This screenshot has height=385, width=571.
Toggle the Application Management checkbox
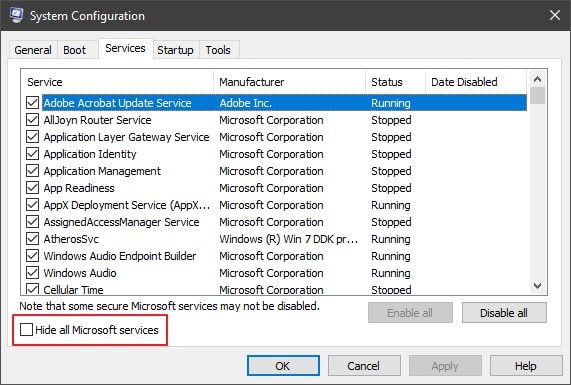32,171
